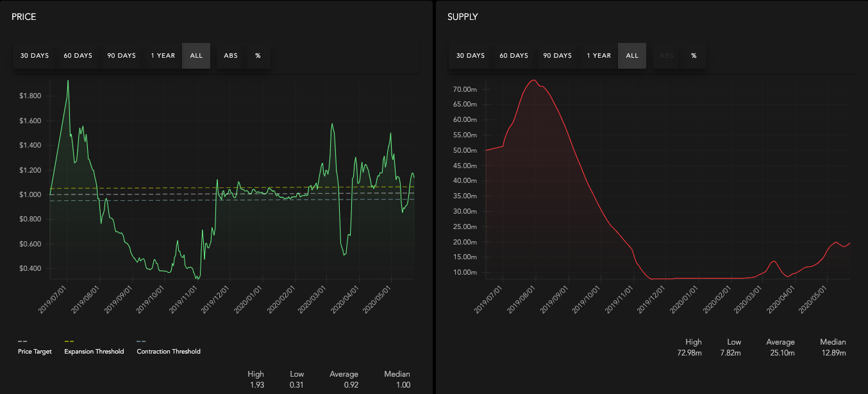This screenshot has height=394, width=868.
Task: Select 30 DAYS range on Supply chart
Action: coord(471,56)
